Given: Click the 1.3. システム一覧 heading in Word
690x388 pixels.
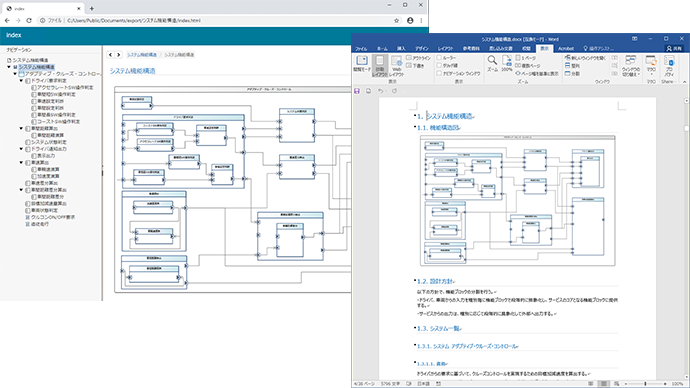Looking at the screenshot, I should pyautogui.click(x=439, y=328).
